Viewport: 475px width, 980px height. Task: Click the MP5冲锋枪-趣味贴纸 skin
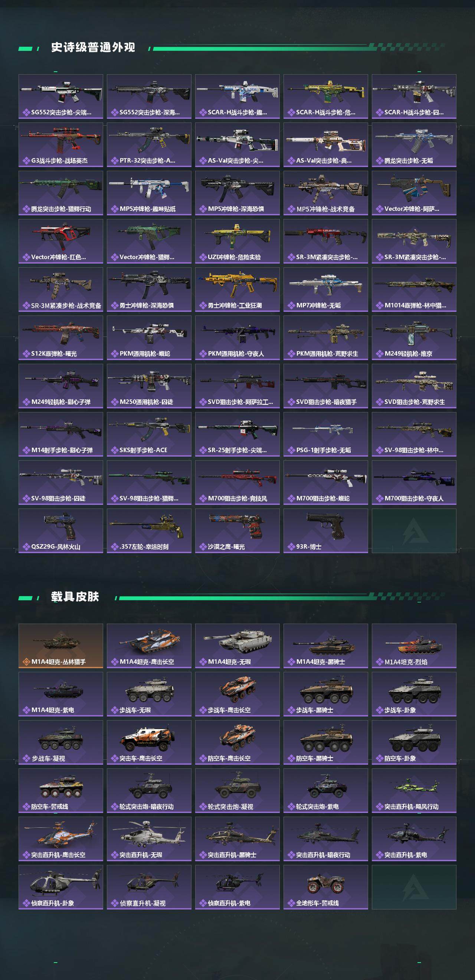coord(149,193)
